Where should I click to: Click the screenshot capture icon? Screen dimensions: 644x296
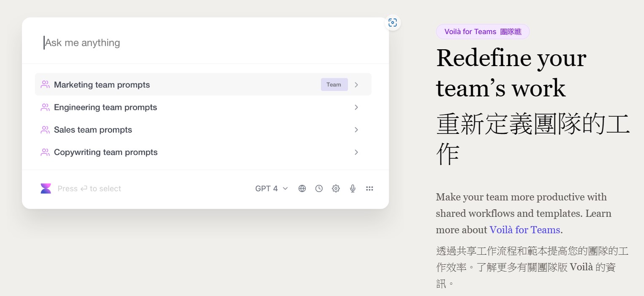pos(393,23)
